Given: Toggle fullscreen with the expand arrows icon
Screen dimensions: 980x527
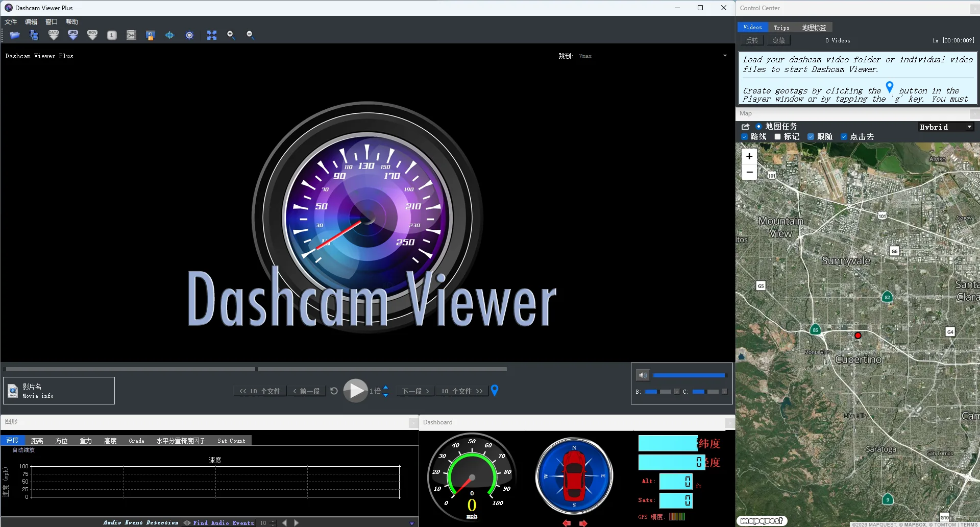Looking at the screenshot, I should (212, 35).
